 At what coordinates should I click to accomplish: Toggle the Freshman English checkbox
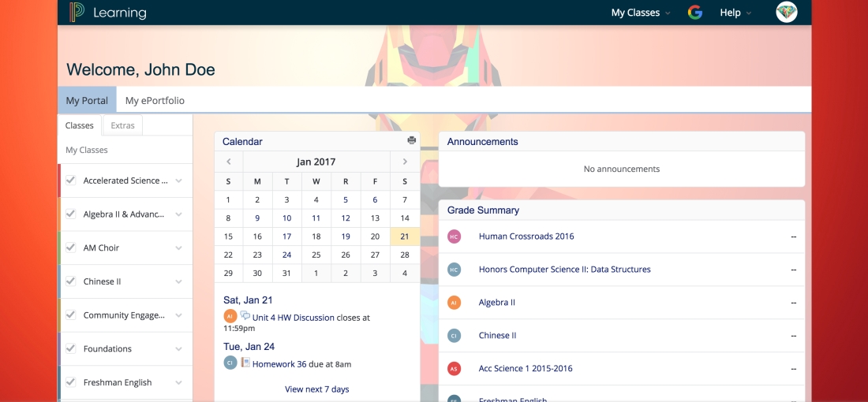pyautogui.click(x=71, y=382)
